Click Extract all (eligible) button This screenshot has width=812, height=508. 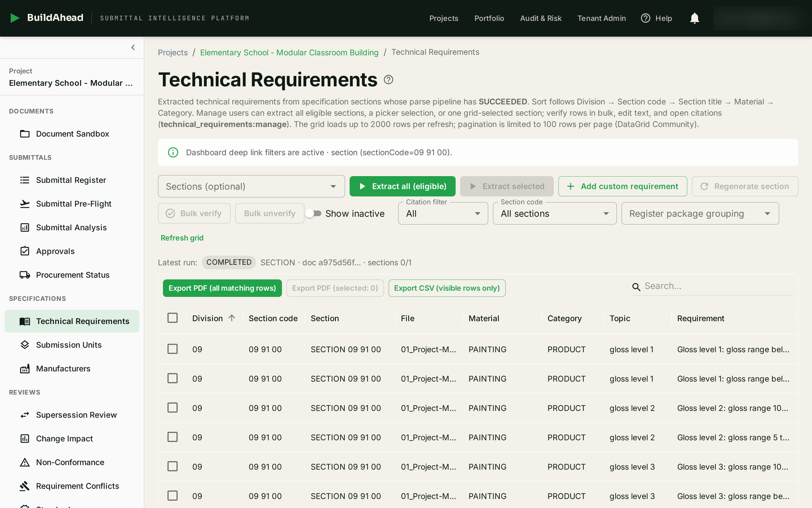point(402,186)
